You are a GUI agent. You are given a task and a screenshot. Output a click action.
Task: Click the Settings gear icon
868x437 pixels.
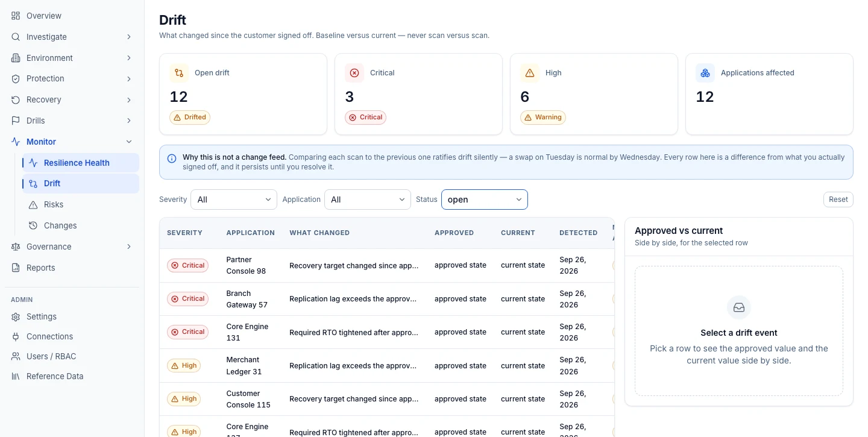16,316
